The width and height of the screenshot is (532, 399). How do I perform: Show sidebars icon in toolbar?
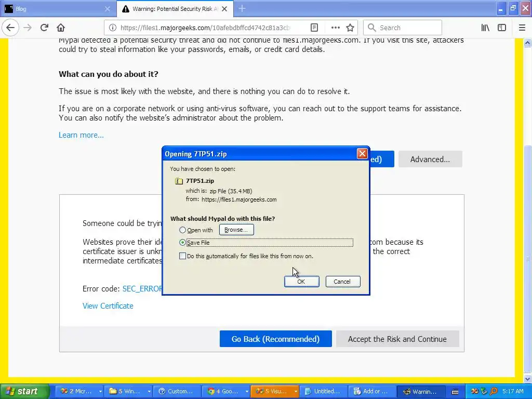point(502,28)
